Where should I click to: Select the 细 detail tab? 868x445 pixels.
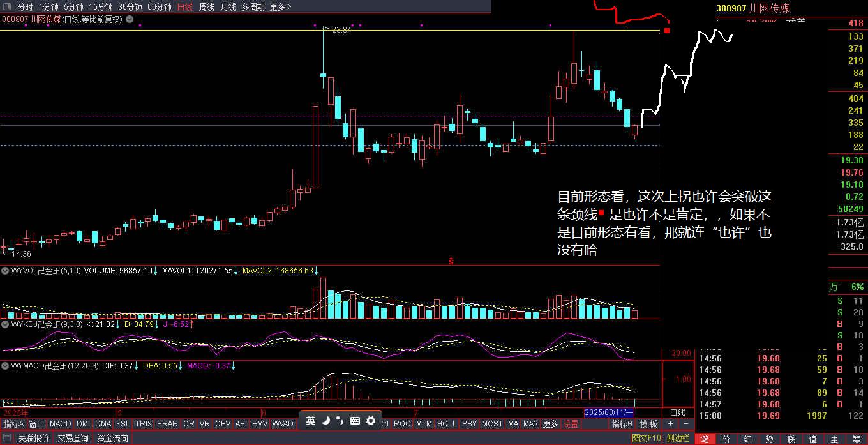coord(748,439)
